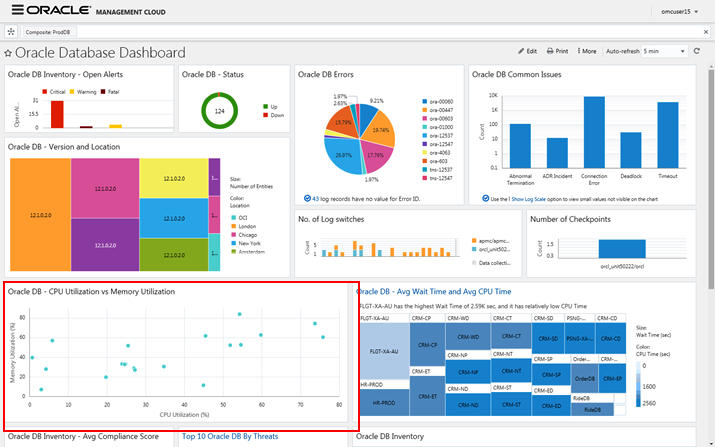Click the FLGT-XA-AU treemap tile
This screenshot has height=447, width=715.
[384, 351]
